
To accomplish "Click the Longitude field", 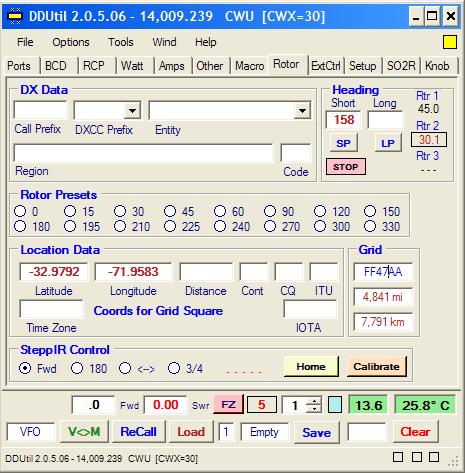I will click(x=133, y=272).
